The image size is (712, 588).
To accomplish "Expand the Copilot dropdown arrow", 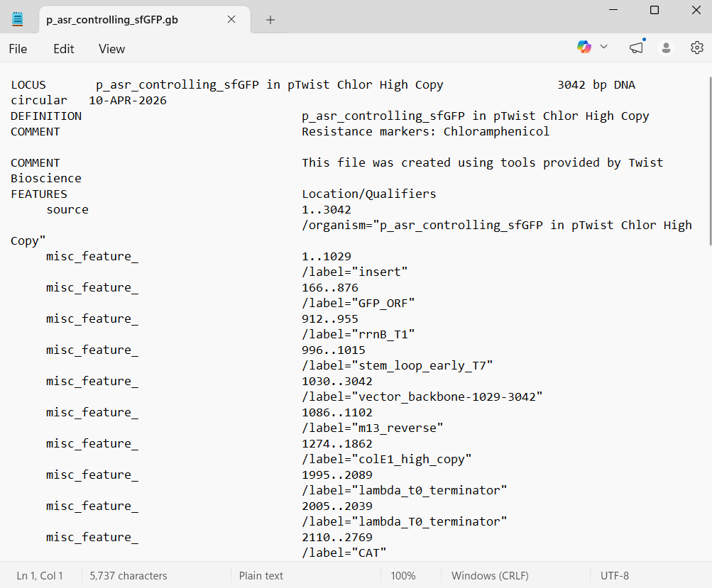I will 603,47.
